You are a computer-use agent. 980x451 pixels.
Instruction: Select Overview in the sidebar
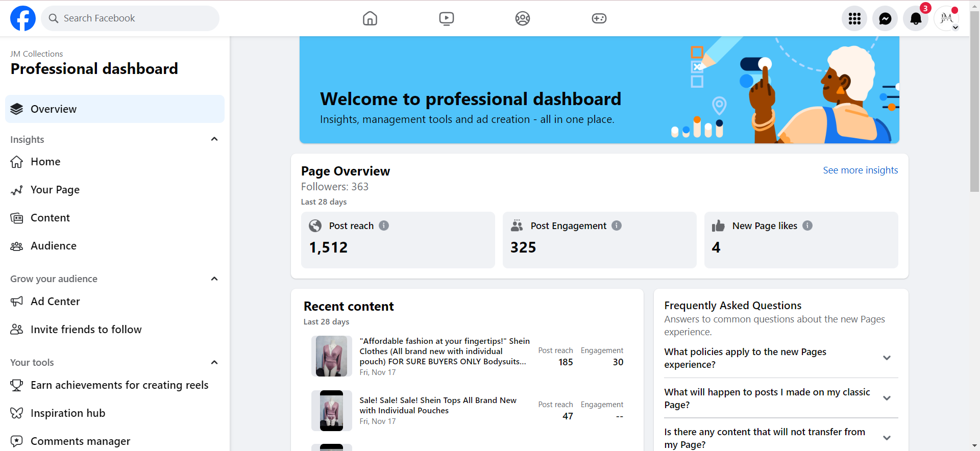coord(115,109)
